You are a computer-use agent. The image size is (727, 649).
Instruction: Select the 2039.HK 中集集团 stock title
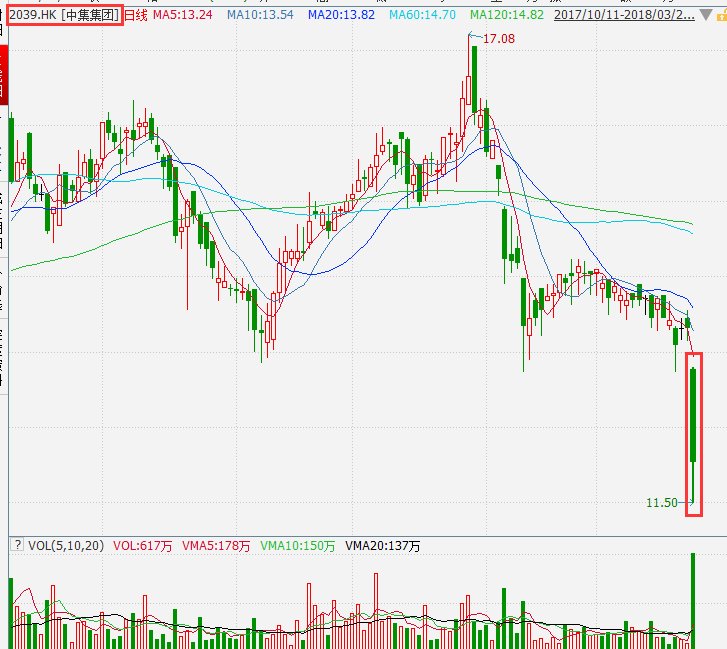(64, 15)
